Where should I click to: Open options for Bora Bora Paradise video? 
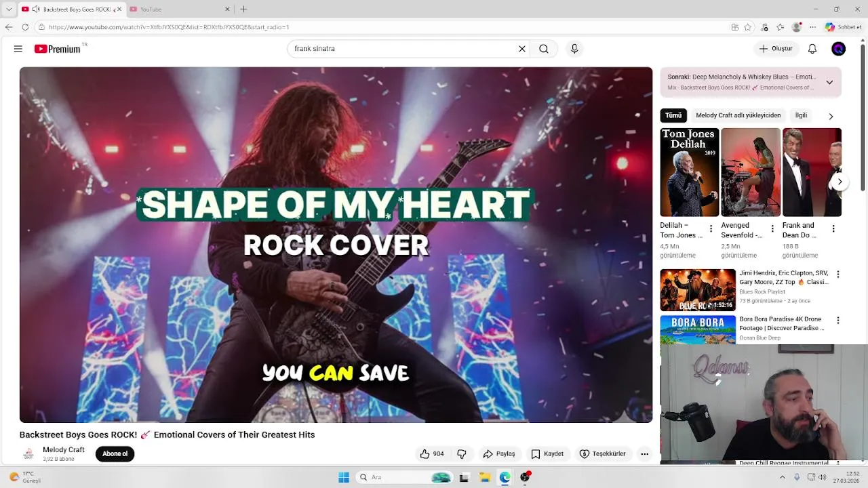tap(837, 321)
